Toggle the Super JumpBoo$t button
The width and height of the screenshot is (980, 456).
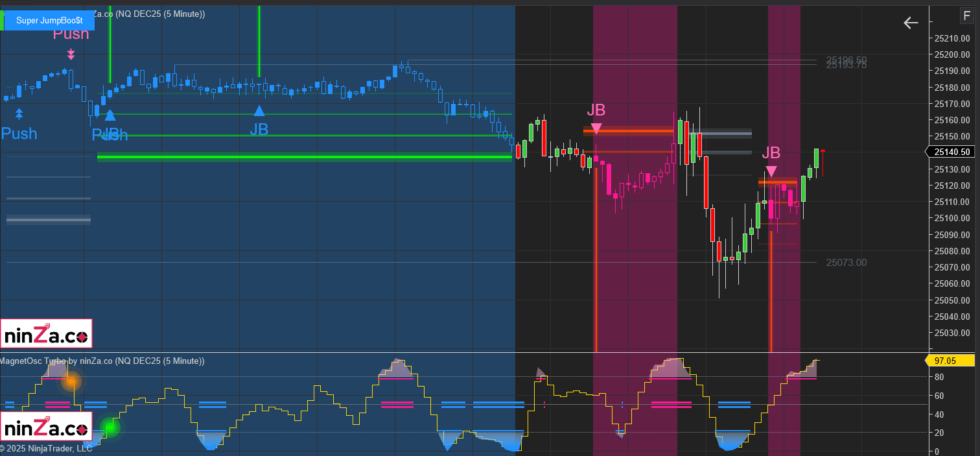(x=49, y=21)
